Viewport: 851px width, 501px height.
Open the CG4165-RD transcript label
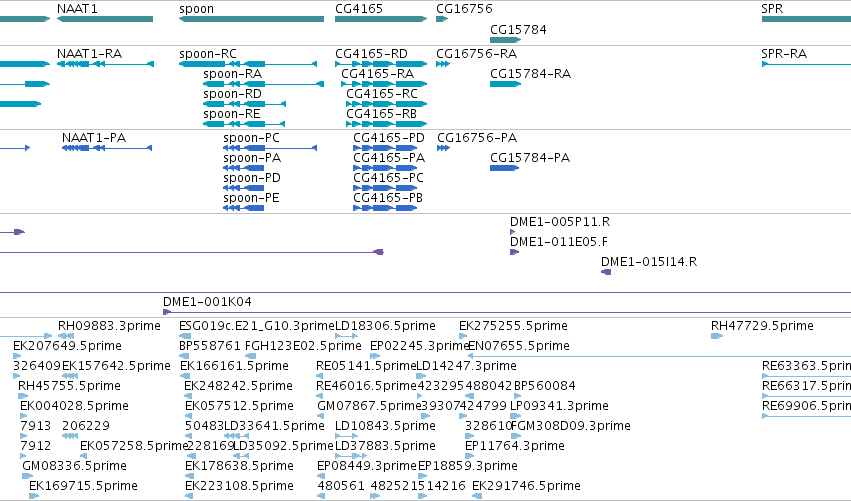371,54
